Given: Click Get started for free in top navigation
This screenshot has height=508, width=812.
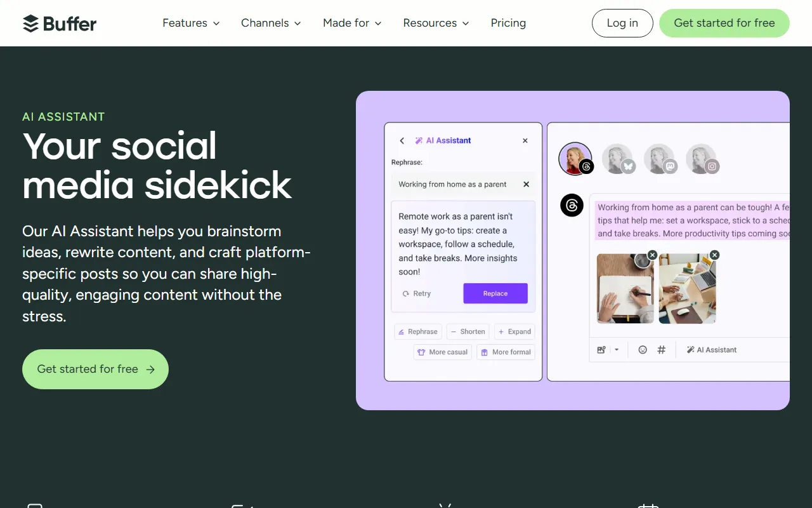Looking at the screenshot, I should (724, 23).
